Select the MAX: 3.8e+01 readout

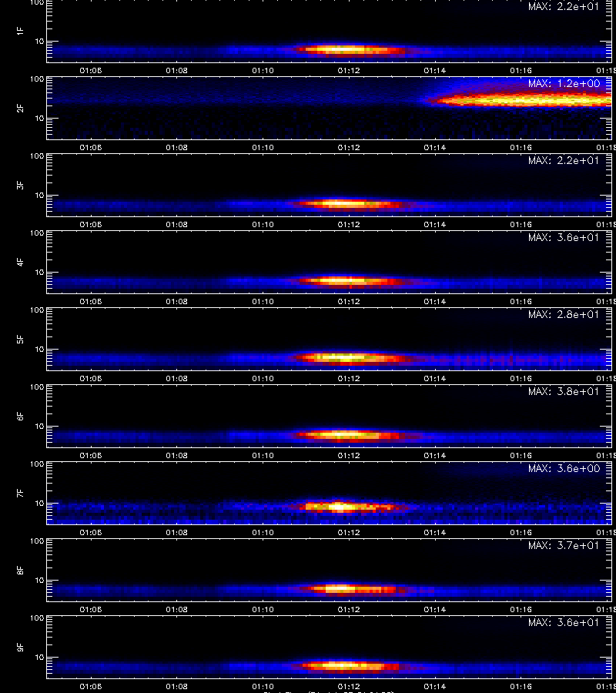pos(564,392)
